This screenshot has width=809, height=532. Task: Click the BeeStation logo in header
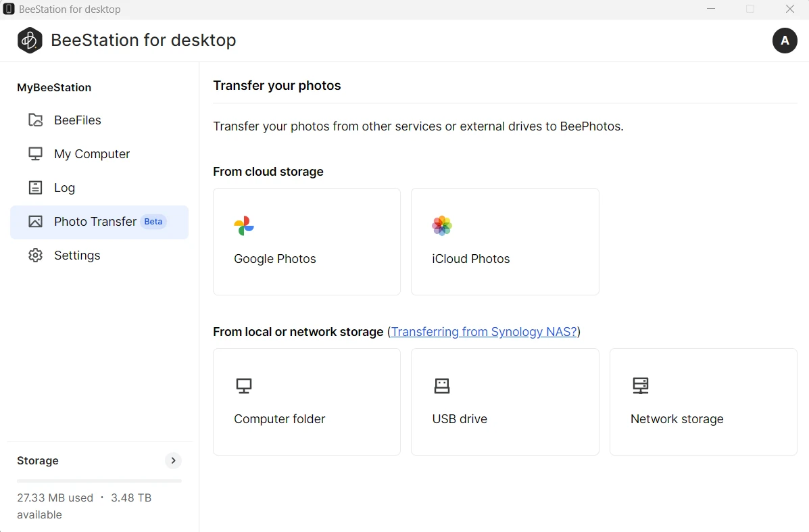coord(30,41)
